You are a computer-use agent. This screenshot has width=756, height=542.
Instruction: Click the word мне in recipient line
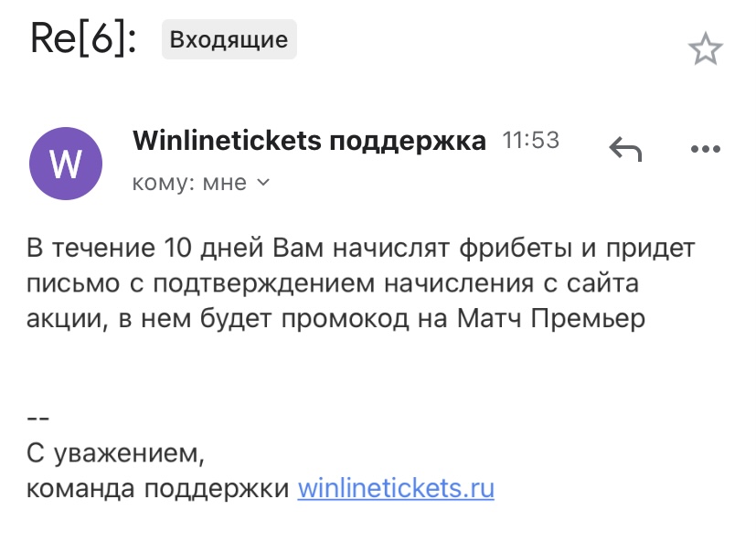coord(225,183)
